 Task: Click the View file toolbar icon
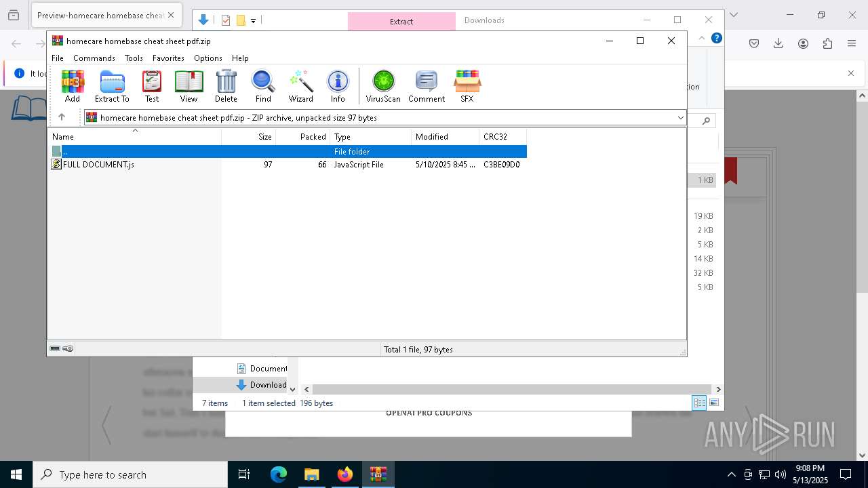[x=189, y=86]
